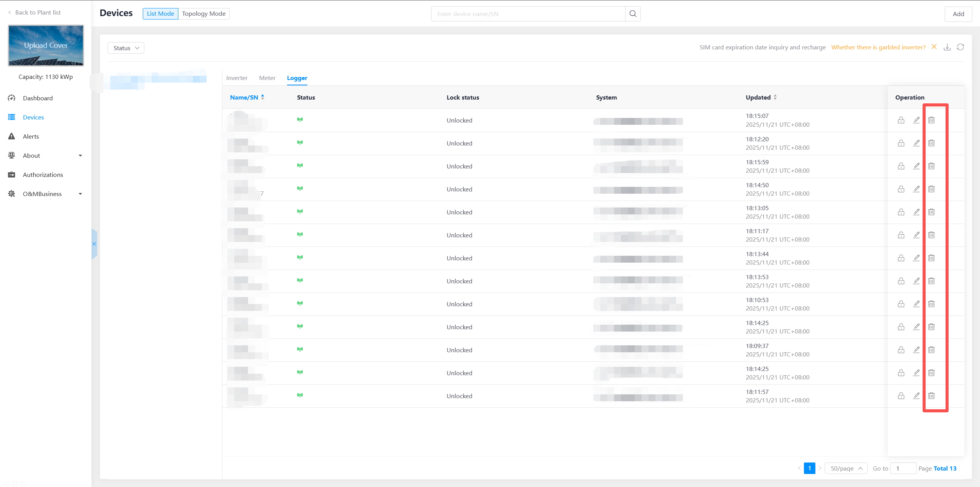This screenshot has width=980, height=487.
Task: Open the Status filter dropdown
Action: coord(126,48)
